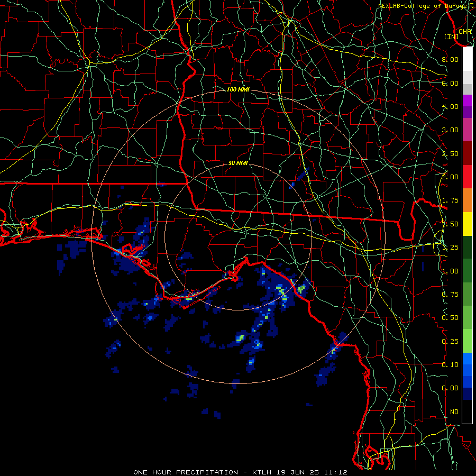
Task: Pick the orange swatch in the color scale
Action: tap(467, 200)
